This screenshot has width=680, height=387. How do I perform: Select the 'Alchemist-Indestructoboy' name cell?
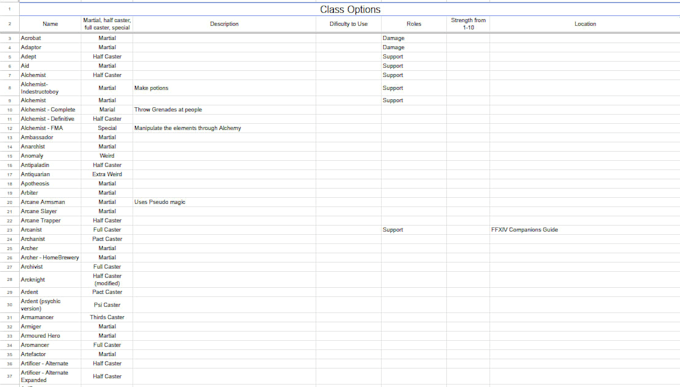pos(50,88)
